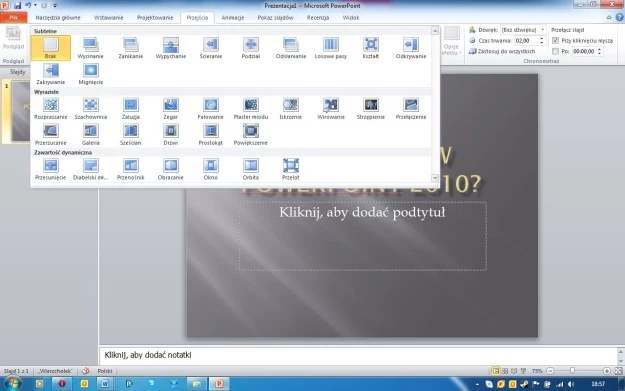Click the Podgląd preview button

point(13,38)
